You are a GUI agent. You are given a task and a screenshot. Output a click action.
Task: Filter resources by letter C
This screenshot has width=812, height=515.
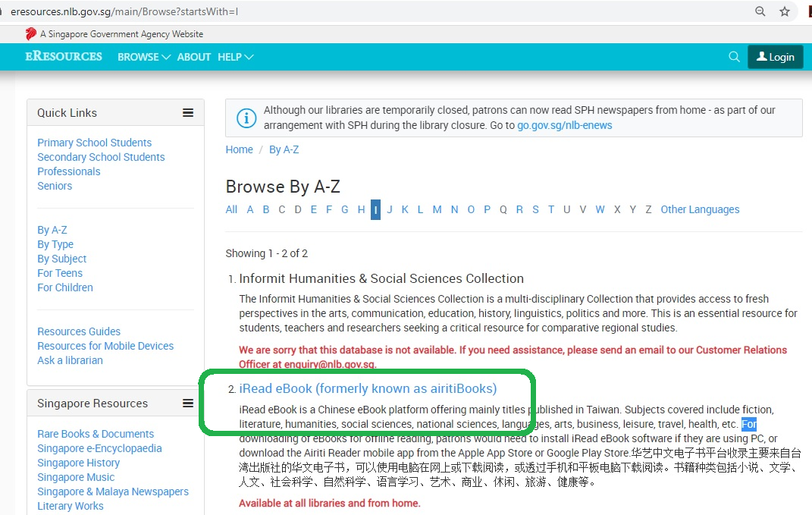click(x=282, y=210)
